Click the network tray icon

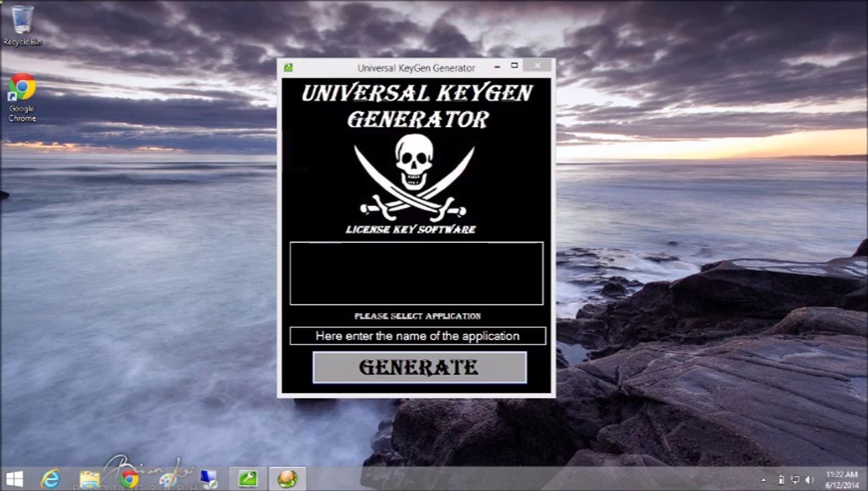pos(796,480)
